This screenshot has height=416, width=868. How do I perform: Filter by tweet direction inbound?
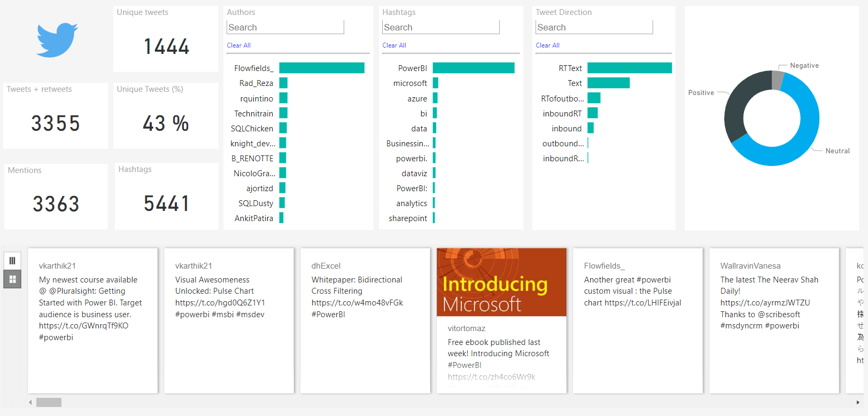[567, 129]
